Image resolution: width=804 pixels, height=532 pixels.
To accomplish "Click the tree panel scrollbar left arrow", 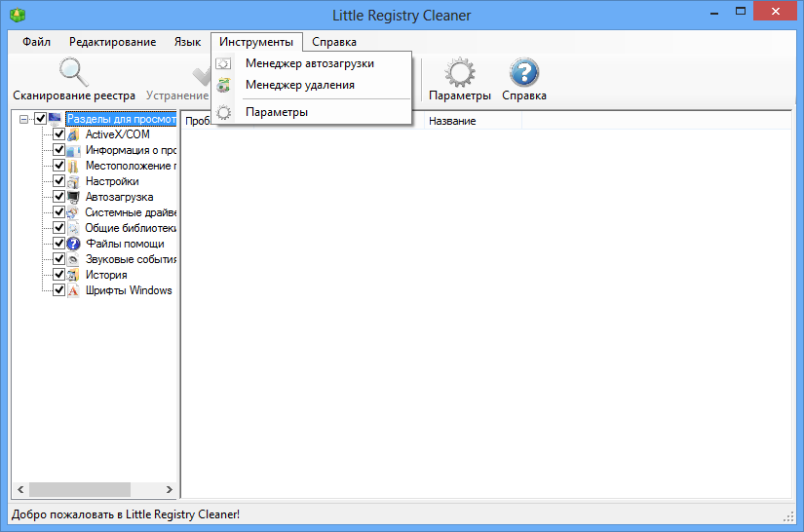I will click(20, 490).
